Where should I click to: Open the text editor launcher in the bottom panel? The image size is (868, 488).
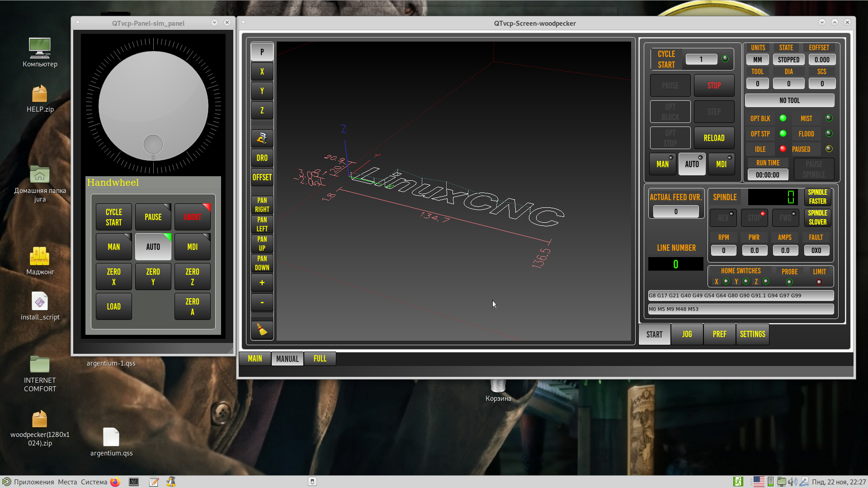pos(154,482)
